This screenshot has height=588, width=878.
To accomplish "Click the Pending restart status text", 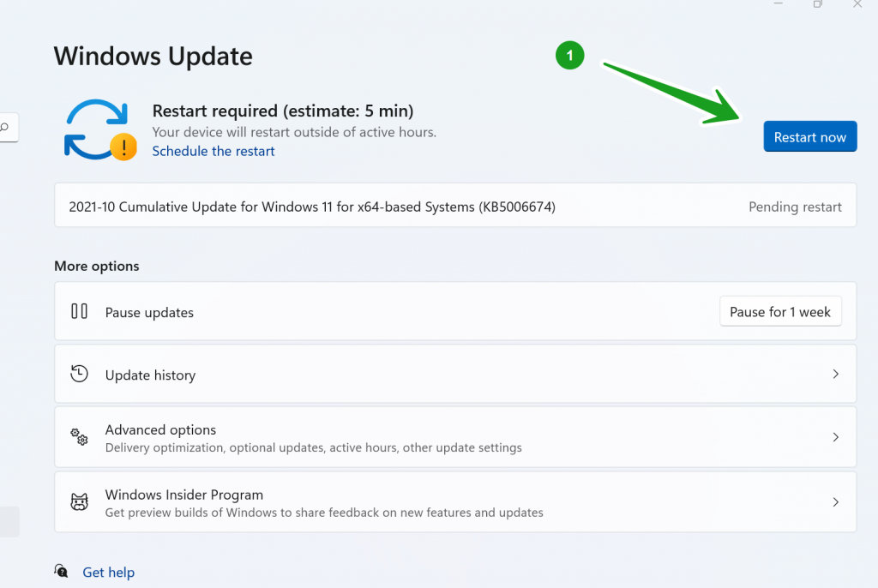I will (795, 206).
